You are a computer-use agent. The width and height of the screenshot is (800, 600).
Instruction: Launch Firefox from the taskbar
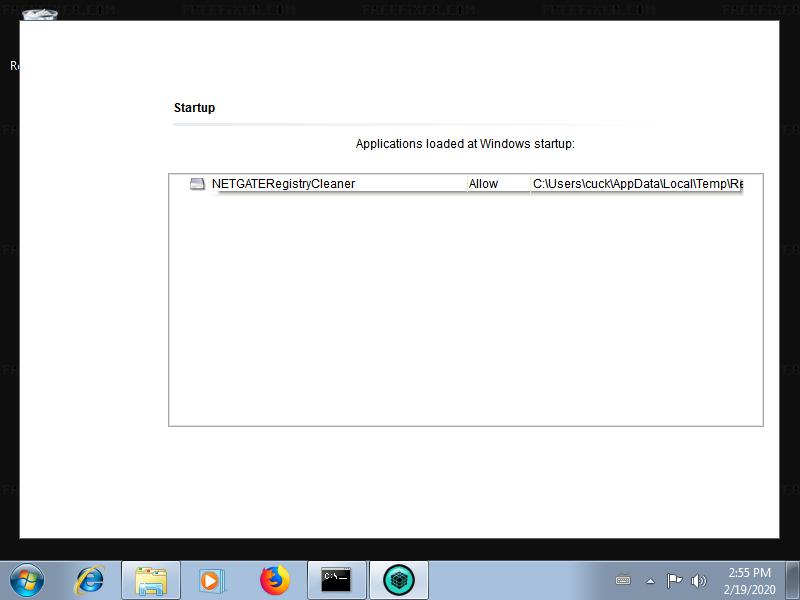[274, 581]
